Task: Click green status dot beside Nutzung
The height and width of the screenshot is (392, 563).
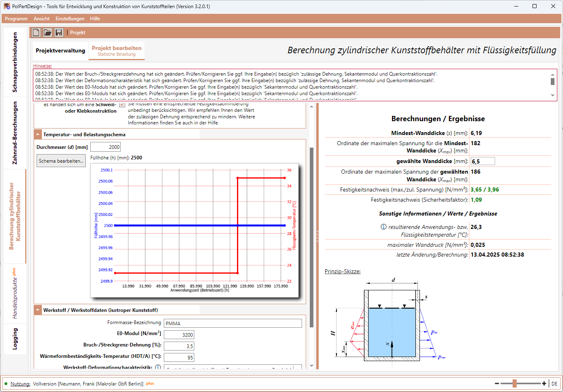Action: click(6, 383)
